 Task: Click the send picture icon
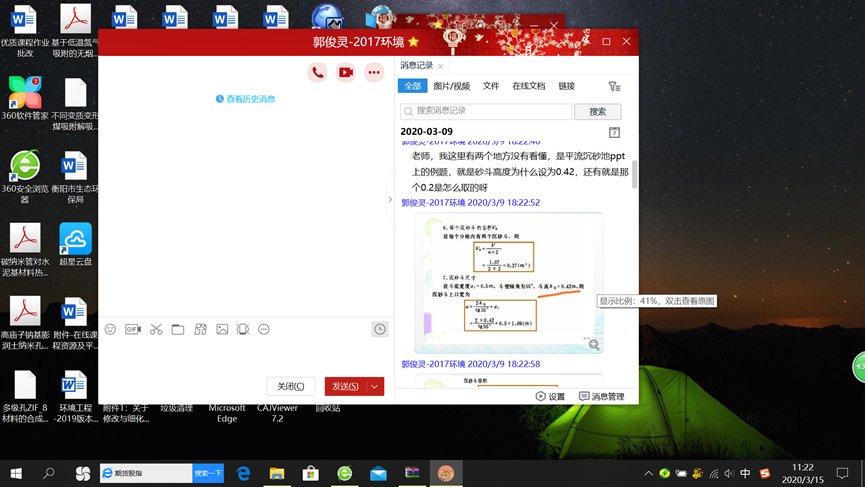coord(222,329)
